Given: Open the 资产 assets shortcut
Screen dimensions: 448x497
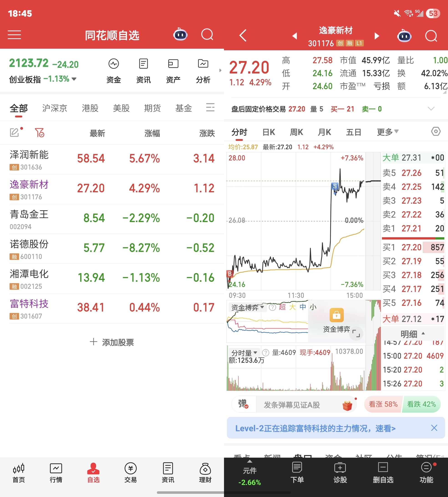Looking at the screenshot, I should tap(173, 71).
